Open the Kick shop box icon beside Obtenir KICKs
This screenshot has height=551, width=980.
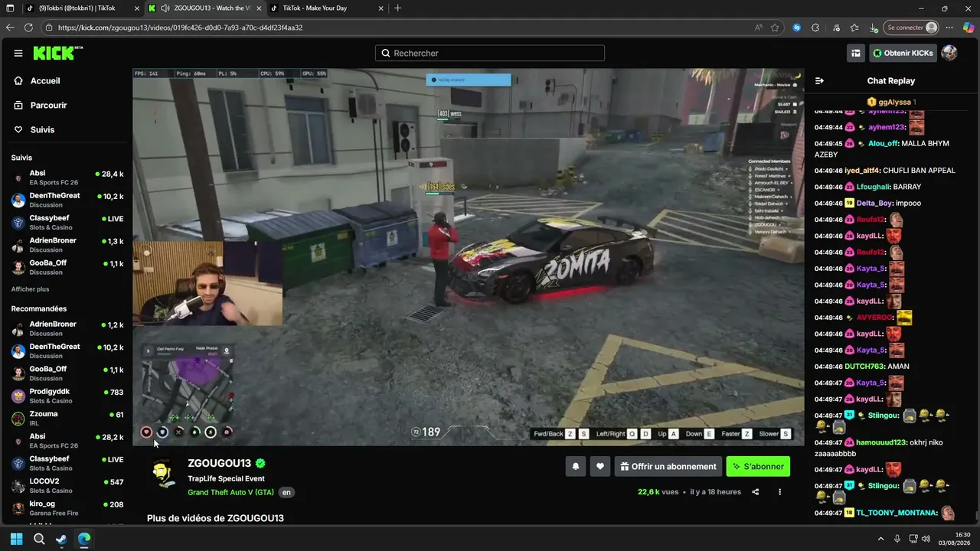pyautogui.click(x=856, y=53)
